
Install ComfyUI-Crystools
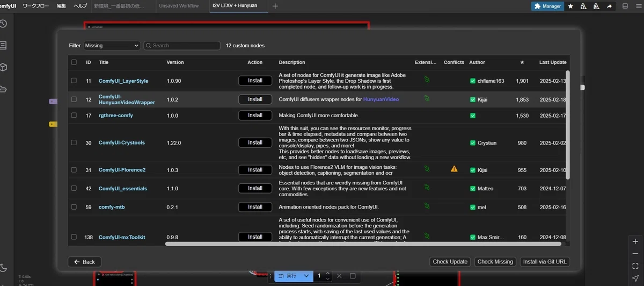pos(255,142)
